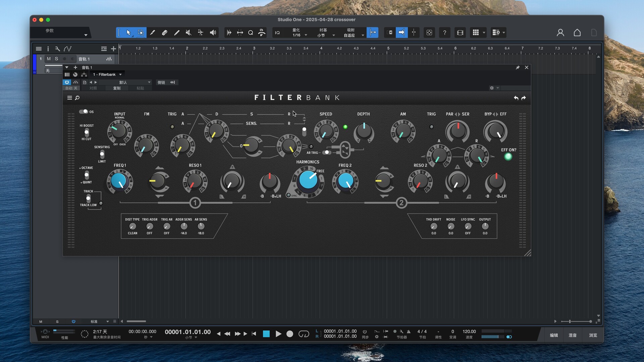The height and width of the screenshot is (362, 644).
Task: Mute track 1 with M button
Action: tap(49, 59)
